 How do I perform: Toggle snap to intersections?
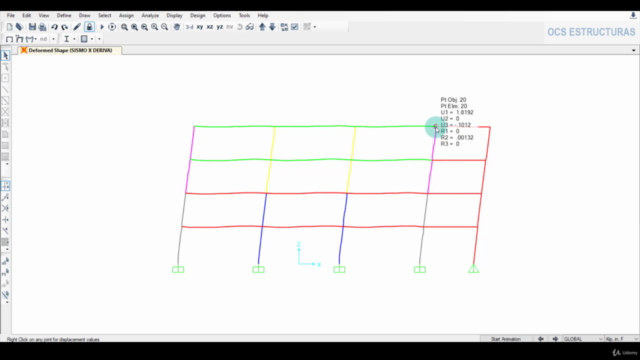[5, 208]
